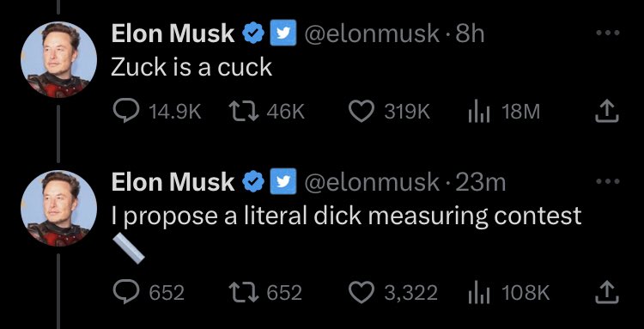644x329 pixels.
Task: Retweet the tweet with 46K retweets
Action: click(244, 112)
